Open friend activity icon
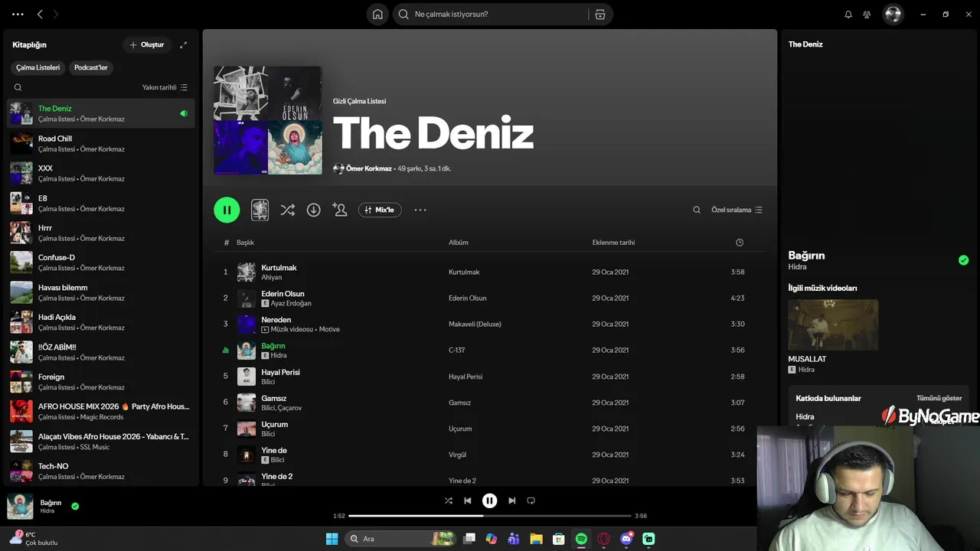The image size is (980, 551). (867, 14)
